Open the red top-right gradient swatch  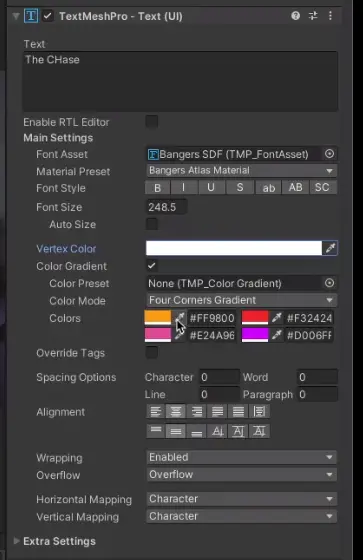coord(255,318)
